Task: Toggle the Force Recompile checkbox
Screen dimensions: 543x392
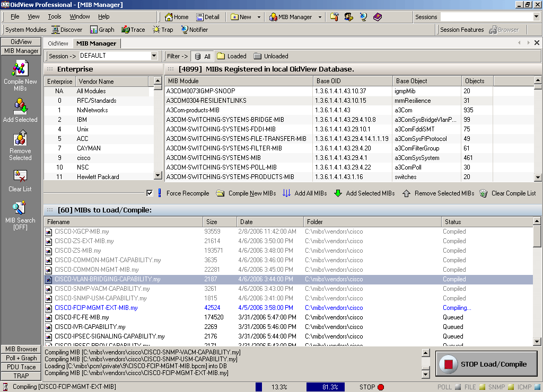Action: tap(150, 193)
